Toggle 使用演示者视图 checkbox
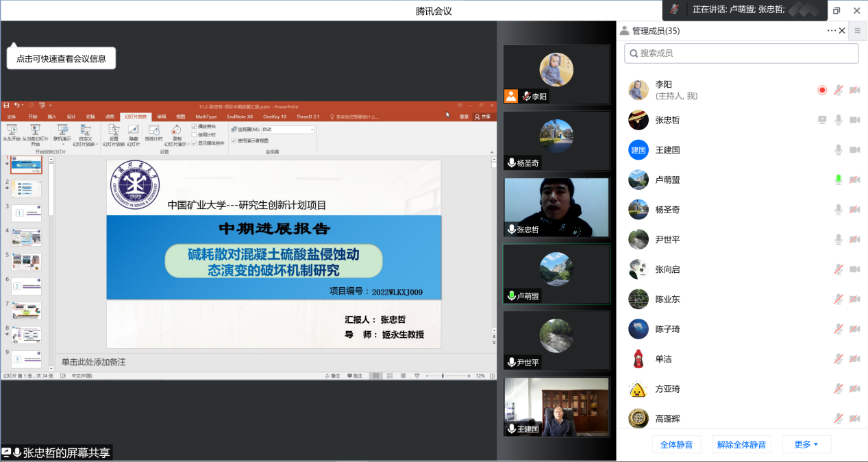Viewport: 868px width, 462px height. point(234,141)
